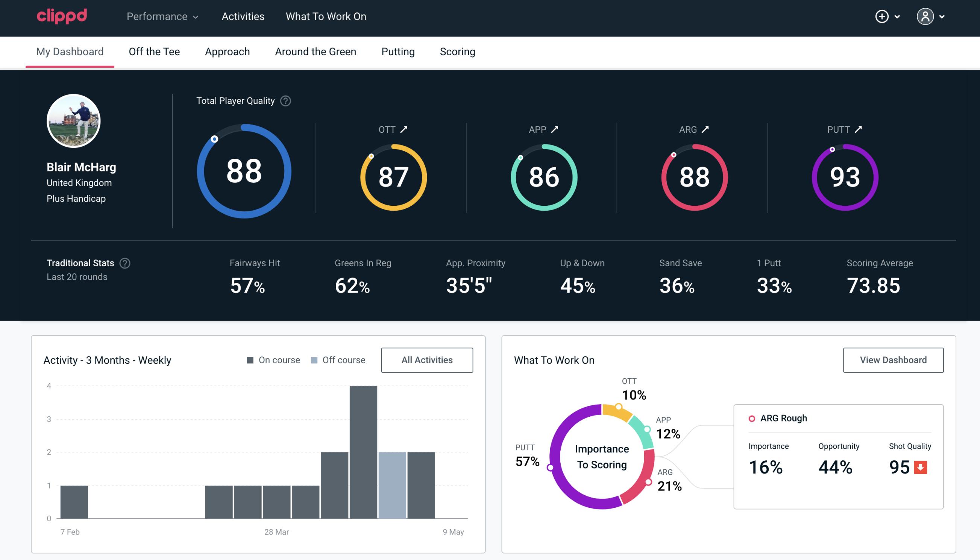Switch to the Putting tab
Image resolution: width=980 pixels, height=560 pixels.
pyautogui.click(x=398, y=51)
